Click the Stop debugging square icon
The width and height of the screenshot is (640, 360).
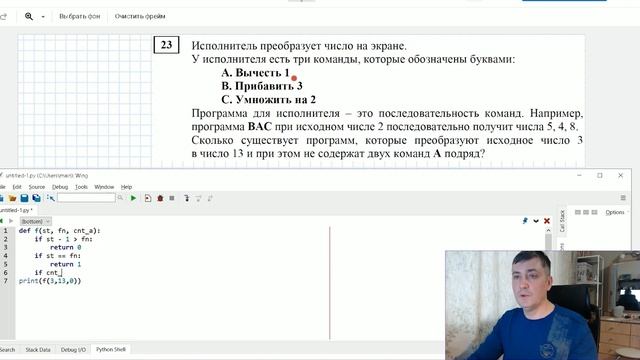[x=172, y=198]
